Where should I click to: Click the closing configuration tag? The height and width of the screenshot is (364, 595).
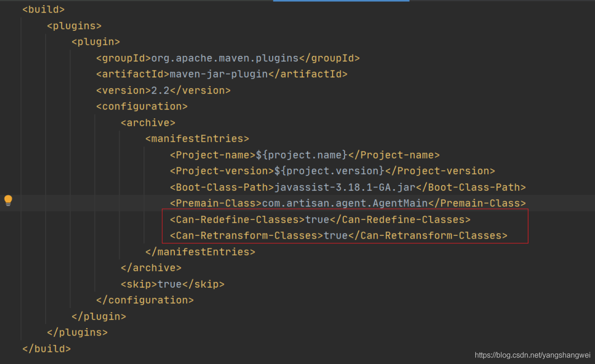tap(145, 300)
